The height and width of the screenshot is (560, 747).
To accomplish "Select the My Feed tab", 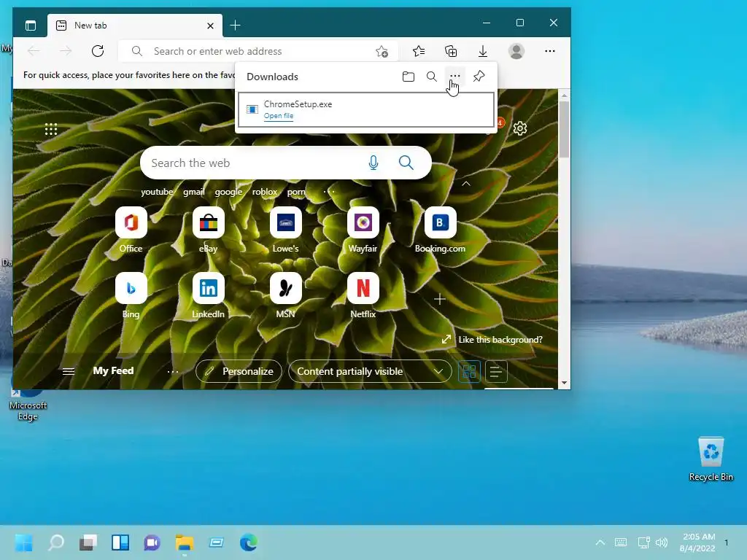I will [113, 371].
